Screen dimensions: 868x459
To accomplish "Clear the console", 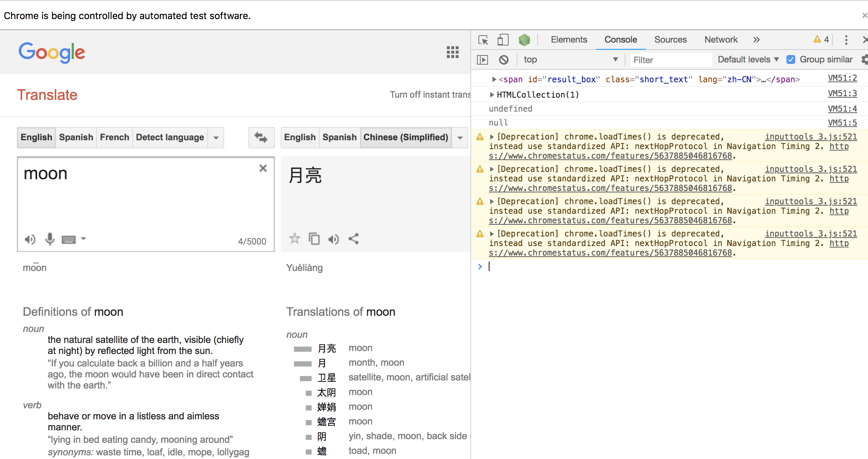I will (504, 59).
